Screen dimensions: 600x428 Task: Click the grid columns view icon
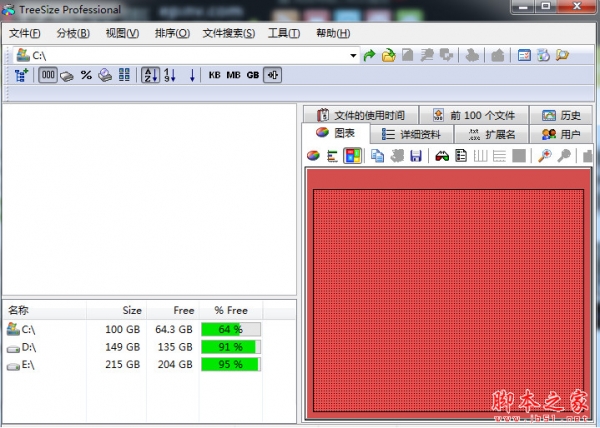tap(124, 75)
